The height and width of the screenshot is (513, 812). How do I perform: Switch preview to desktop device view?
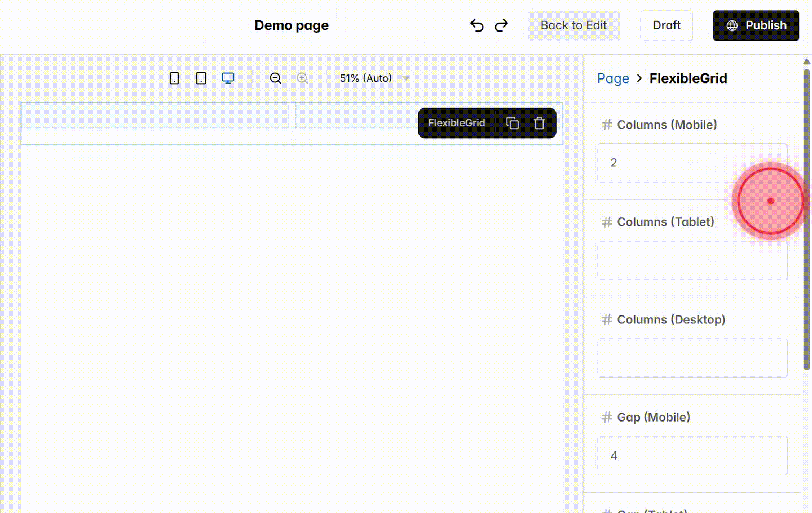pos(228,78)
